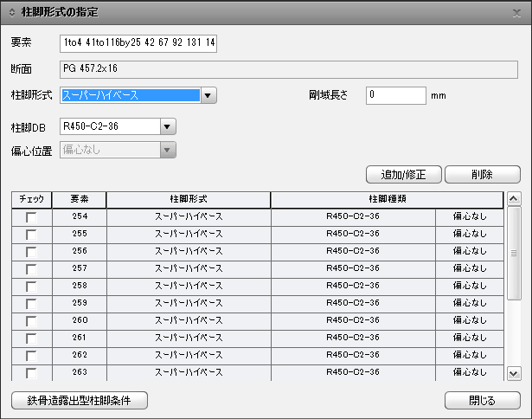Click R450-C2-36 cell in row 256
Viewport: 532px width, 419px height.
click(x=353, y=252)
